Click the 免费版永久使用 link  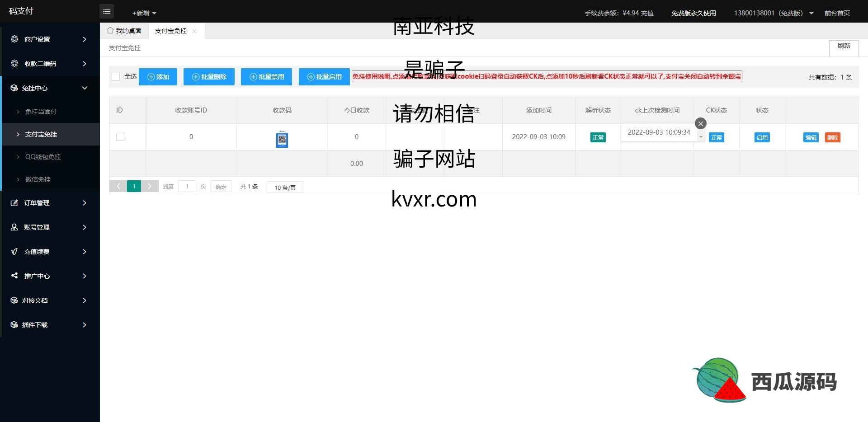tap(693, 13)
